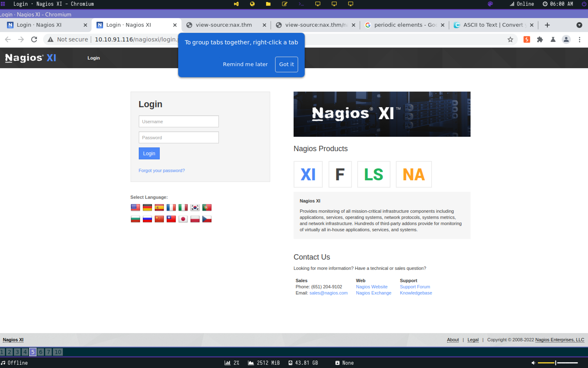The image size is (588, 368).
Task: Click the bookmark star icon
Action: [x=510, y=39]
